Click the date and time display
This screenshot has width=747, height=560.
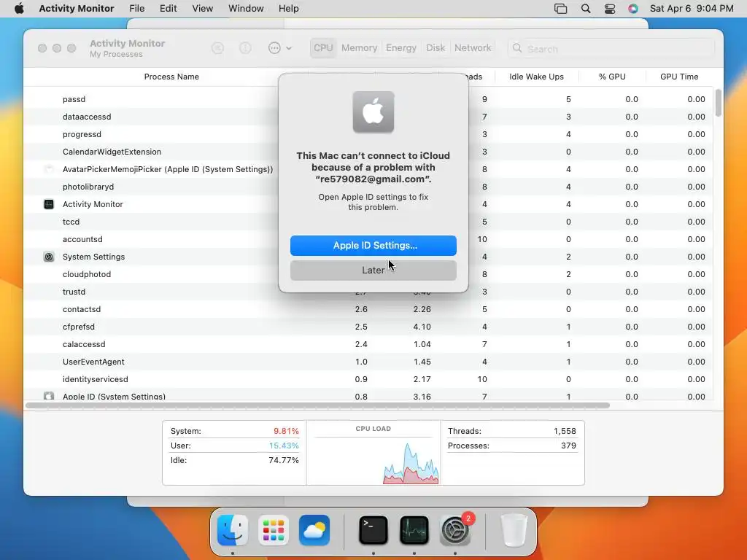pyautogui.click(x=692, y=9)
